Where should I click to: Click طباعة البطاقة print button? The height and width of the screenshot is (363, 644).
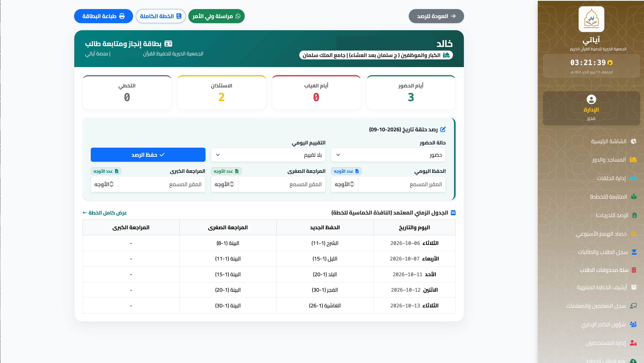[103, 16]
